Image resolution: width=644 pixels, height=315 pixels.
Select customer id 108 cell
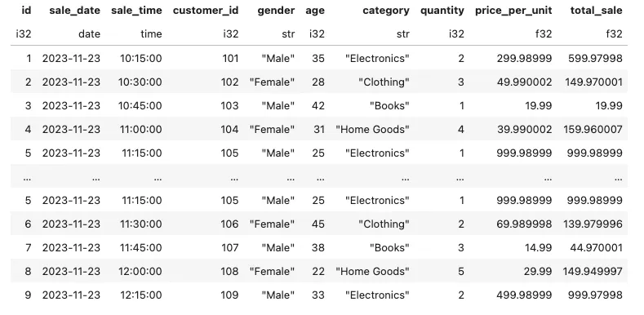tap(230, 272)
